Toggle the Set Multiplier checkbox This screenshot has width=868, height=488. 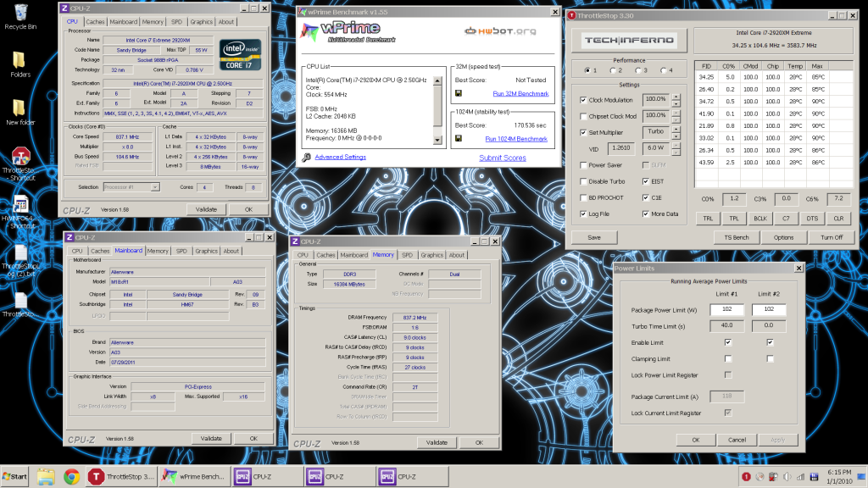pyautogui.click(x=583, y=133)
